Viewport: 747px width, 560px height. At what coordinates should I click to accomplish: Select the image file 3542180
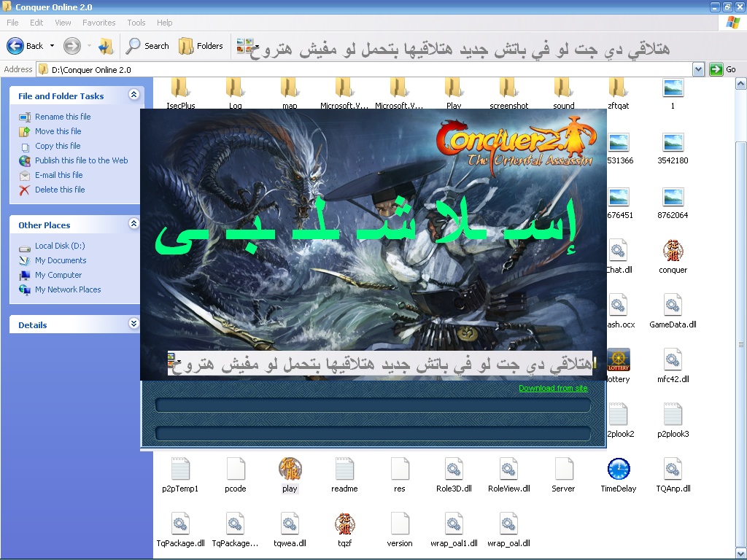pyautogui.click(x=673, y=148)
